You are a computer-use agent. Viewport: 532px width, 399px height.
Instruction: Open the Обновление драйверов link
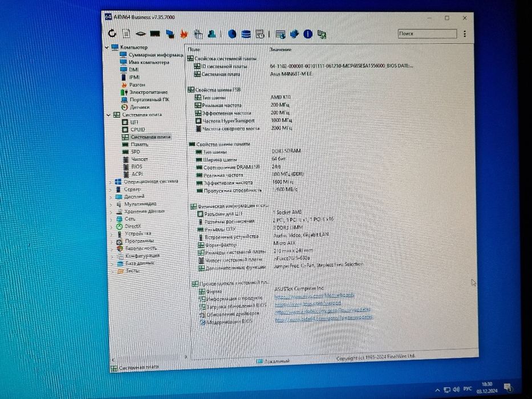[x=322, y=311]
